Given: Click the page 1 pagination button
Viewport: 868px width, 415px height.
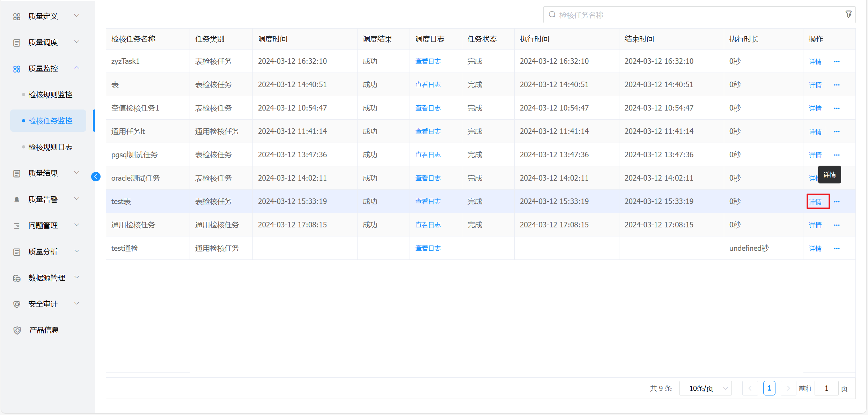Looking at the screenshot, I should coord(769,388).
